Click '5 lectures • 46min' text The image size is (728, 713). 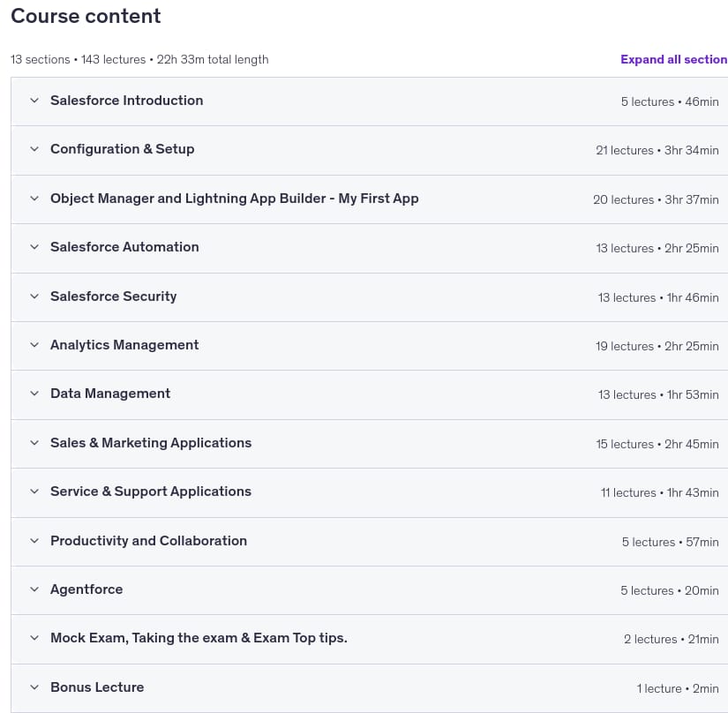(x=670, y=101)
